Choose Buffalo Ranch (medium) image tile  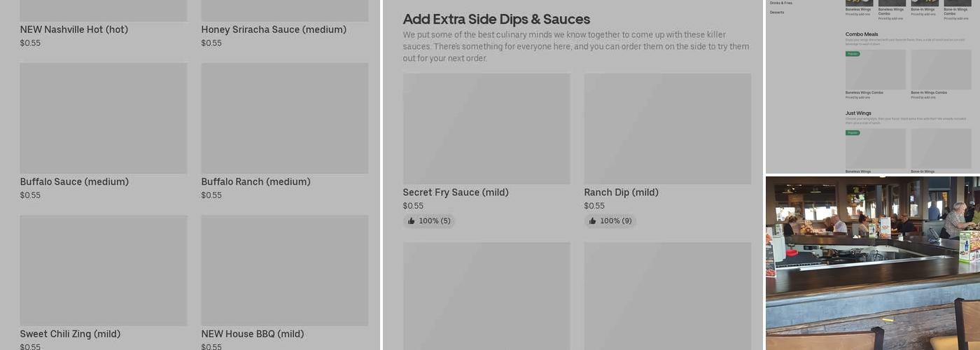[x=285, y=118]
